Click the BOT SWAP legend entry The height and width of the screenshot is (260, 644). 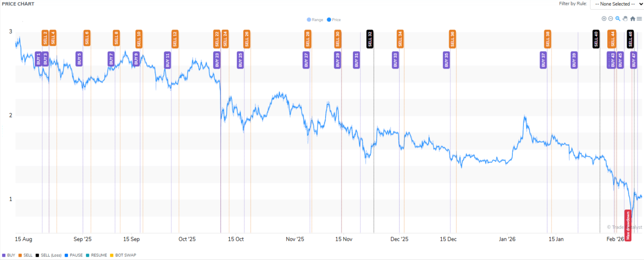point(125,255)
